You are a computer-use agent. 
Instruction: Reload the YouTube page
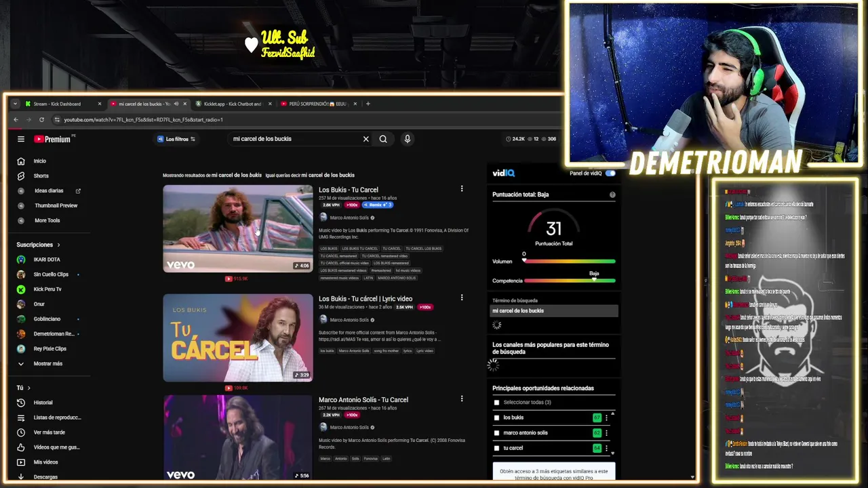tap(41, 120)
